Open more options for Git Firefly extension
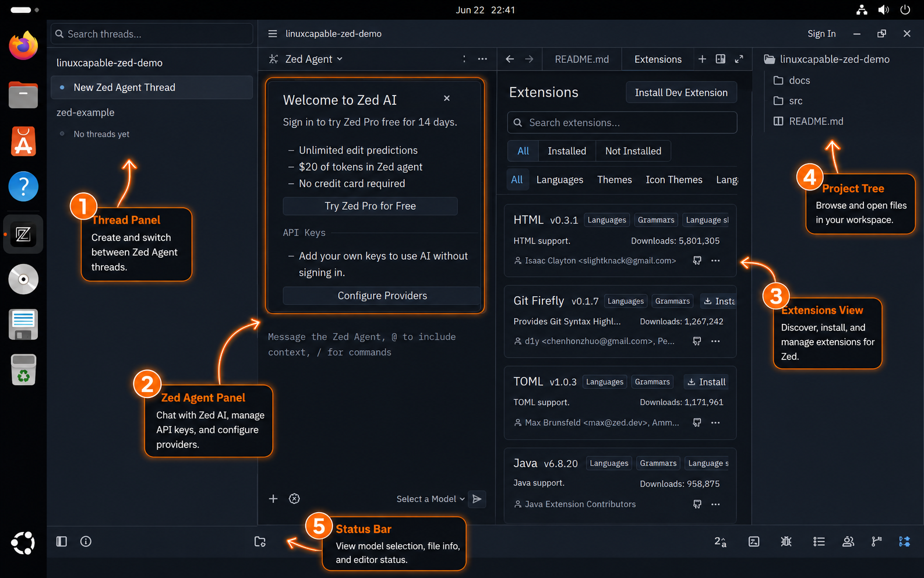The image size is (924, 578). (715, 341)
